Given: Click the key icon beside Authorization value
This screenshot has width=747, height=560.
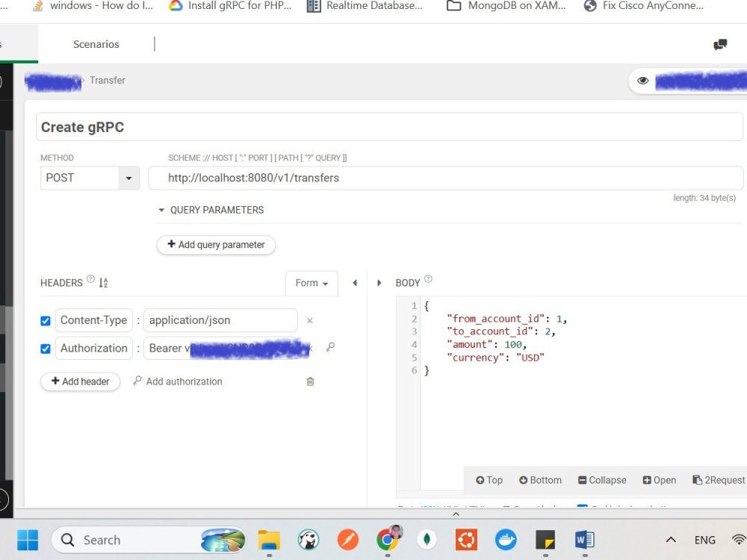Looking at the screenshot, I should [x=330, y=348].
